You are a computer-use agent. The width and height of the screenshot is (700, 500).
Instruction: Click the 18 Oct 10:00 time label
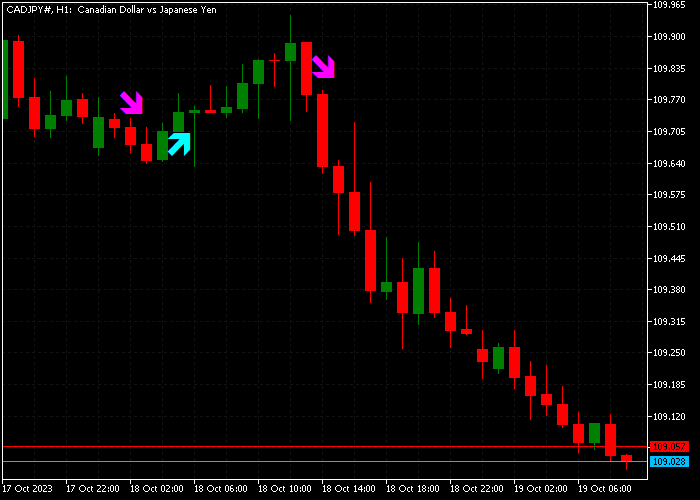coord(285,489)
